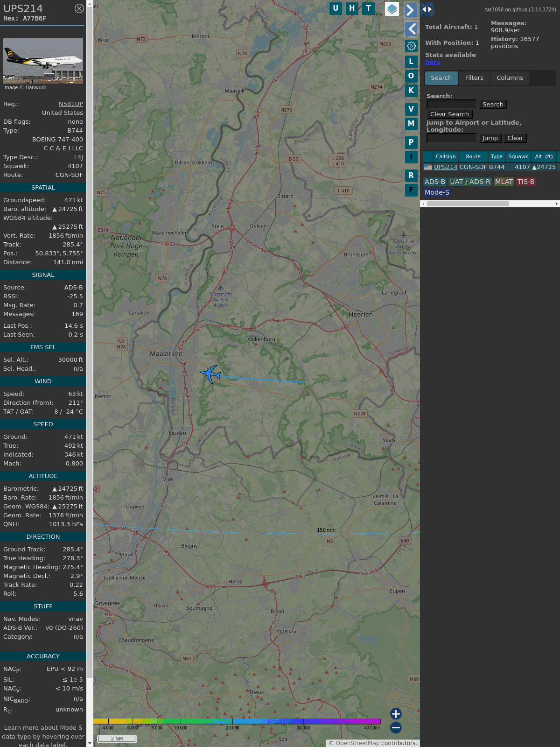Switch to the Columns tab
This screenshot has width=560, height=747.
coord(510,78)
